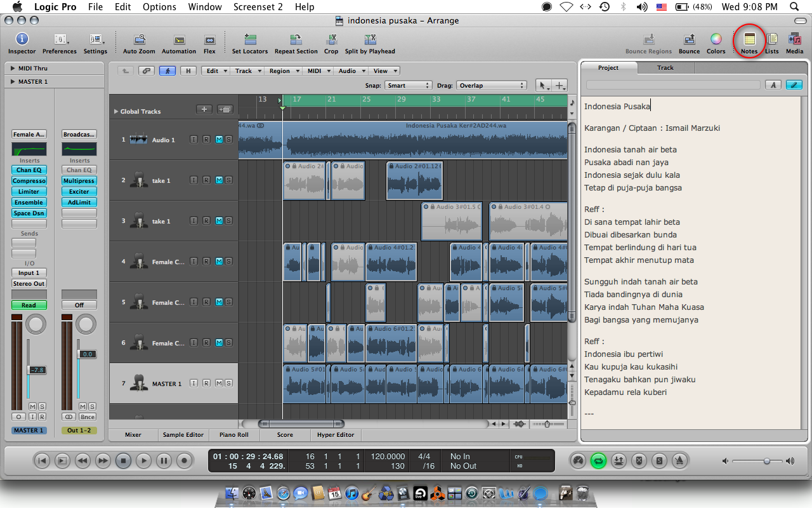
Task: Click the Bnce button on Out 1-2
Action: tap(88, 417)
